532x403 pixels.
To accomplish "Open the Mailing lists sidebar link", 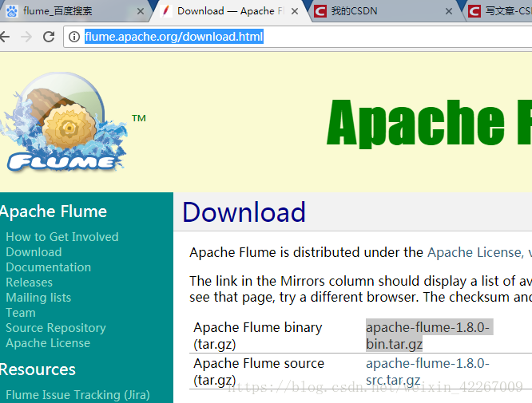I will point(38,297).
